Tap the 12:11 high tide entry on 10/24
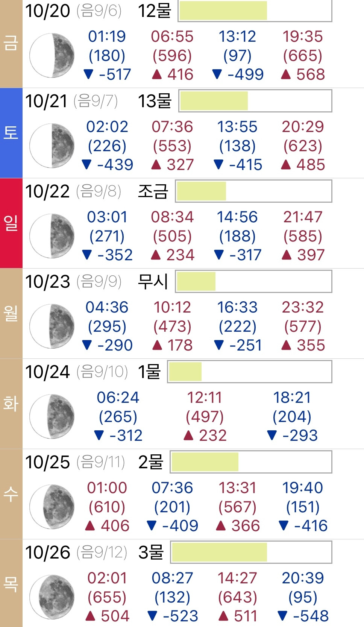364x627 pixels. (x=205, y=417)
